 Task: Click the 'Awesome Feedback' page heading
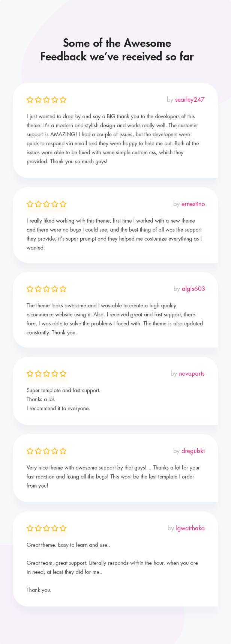tap(117, 50)
